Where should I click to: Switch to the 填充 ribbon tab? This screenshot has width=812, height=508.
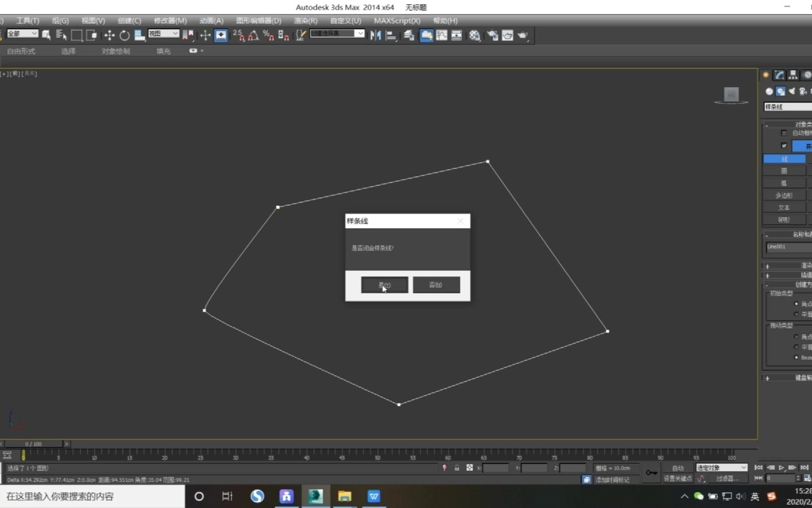coord(163,51)
